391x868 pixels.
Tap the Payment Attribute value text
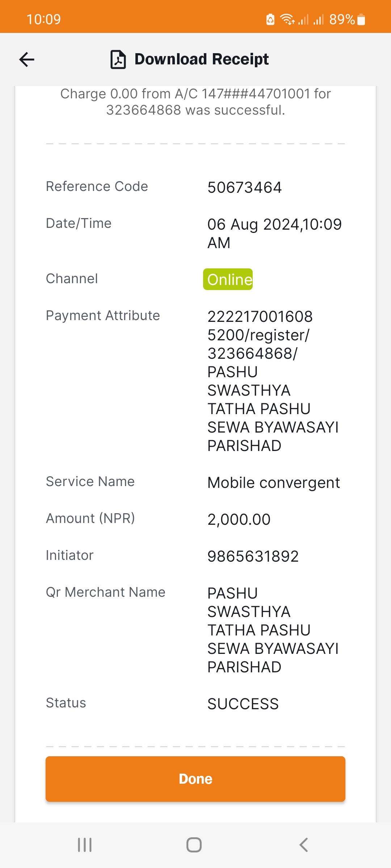273,381
